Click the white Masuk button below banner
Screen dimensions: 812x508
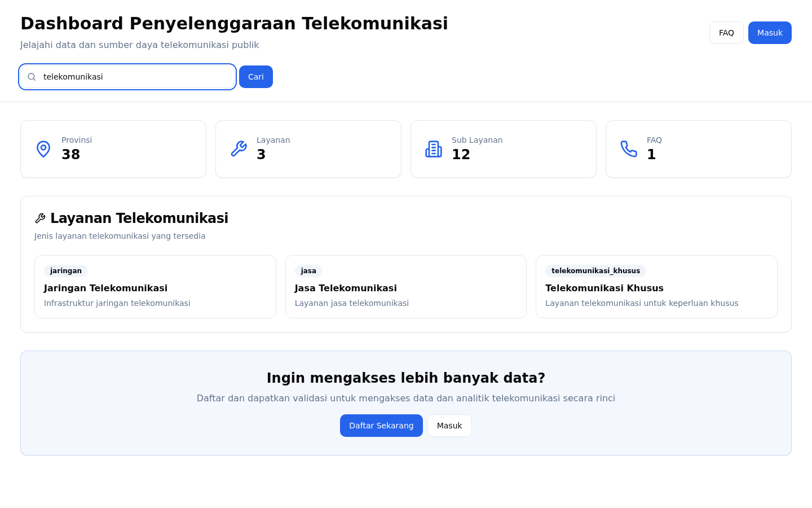point(449,426)
